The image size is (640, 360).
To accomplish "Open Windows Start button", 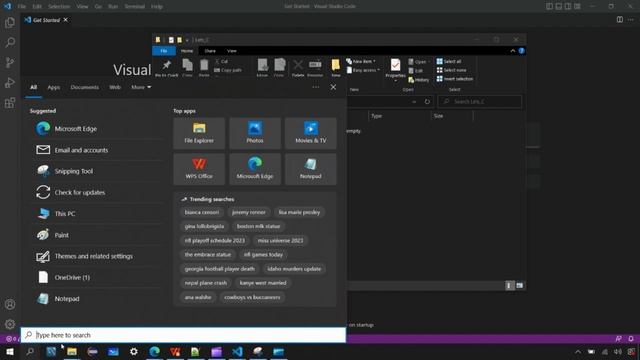I will tap(10, 351).
